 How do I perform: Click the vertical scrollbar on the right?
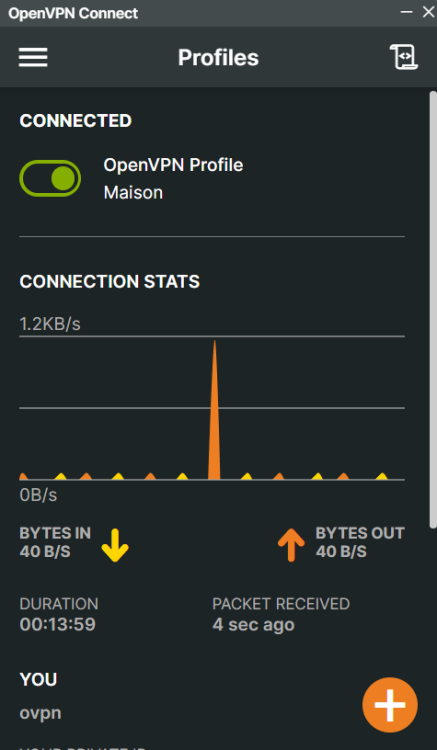coord(433,310)
